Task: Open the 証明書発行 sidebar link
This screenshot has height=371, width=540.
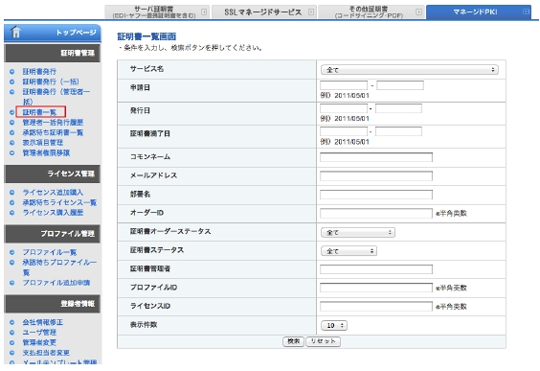Action: [39, 72]
